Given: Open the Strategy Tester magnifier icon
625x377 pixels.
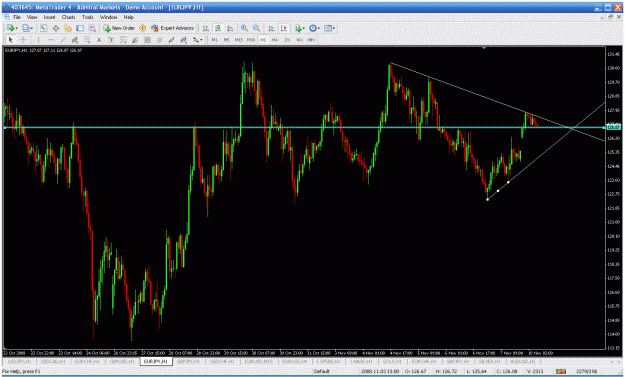Looking at the screenshot, I should point(92,28).
